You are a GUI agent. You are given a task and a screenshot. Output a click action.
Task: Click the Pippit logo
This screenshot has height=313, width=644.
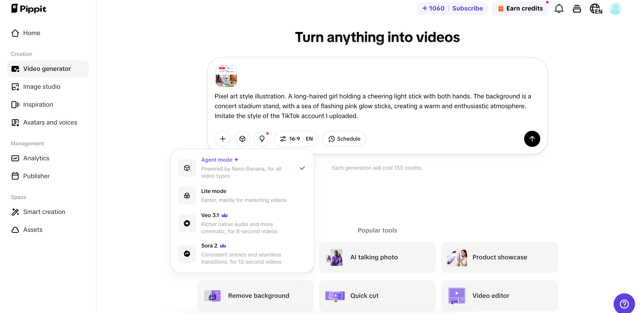point(28,8)
